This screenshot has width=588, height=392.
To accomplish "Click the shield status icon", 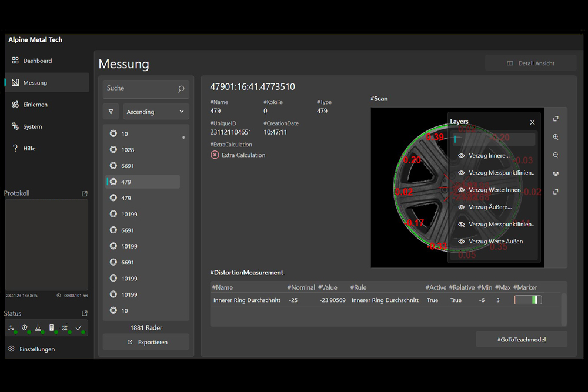I will click(x=25, y=328).
